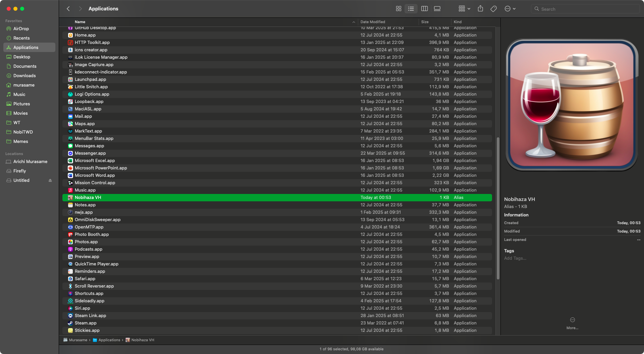Switch to icon view in toolbar
The width and height of the screenshot is (644, 354).
(x=398, y=9)
